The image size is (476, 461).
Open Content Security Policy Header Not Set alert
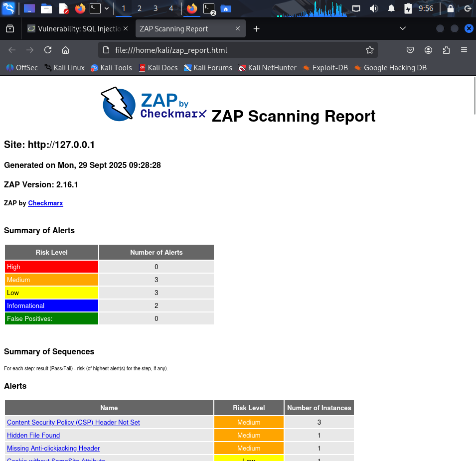point(73,422)
